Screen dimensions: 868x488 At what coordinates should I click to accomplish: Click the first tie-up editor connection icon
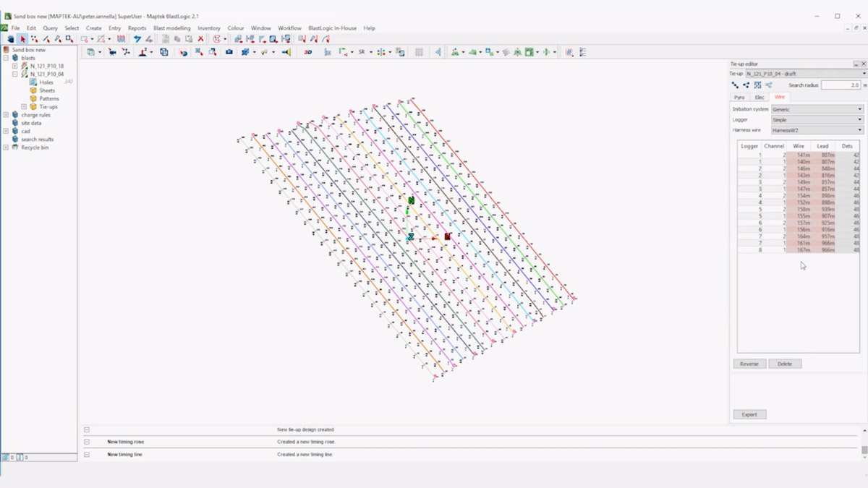[x=736, y=85]
